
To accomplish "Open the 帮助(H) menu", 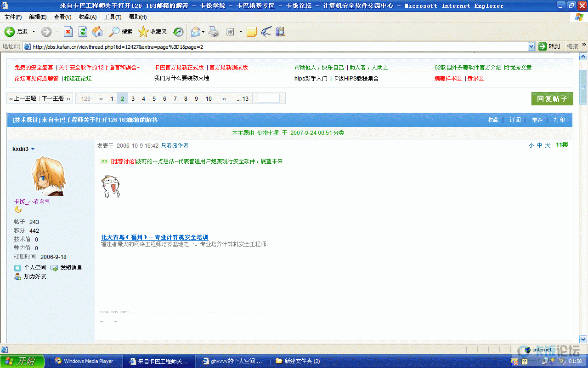I will pos(138,17).
